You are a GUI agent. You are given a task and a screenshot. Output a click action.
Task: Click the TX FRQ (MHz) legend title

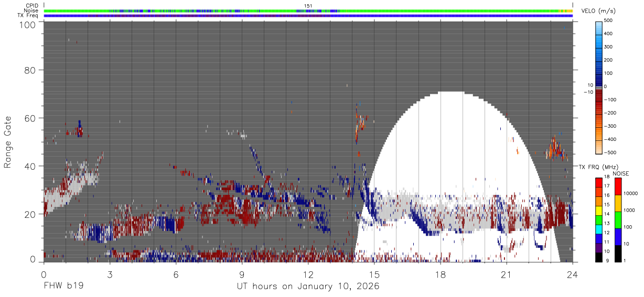(x=600, y=167)
